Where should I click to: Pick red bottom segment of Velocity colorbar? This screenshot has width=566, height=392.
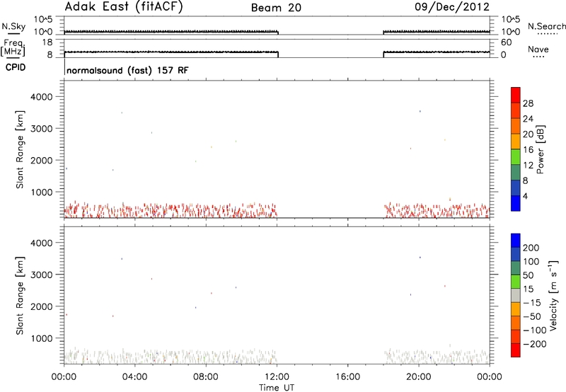[x=516, y=350]
